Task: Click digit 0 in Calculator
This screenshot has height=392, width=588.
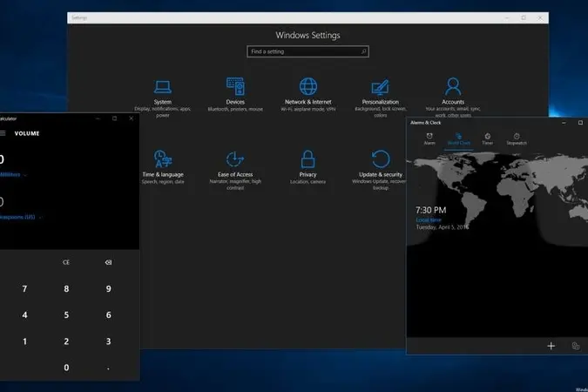Action: pyautogui.click(x=66, y=368)
